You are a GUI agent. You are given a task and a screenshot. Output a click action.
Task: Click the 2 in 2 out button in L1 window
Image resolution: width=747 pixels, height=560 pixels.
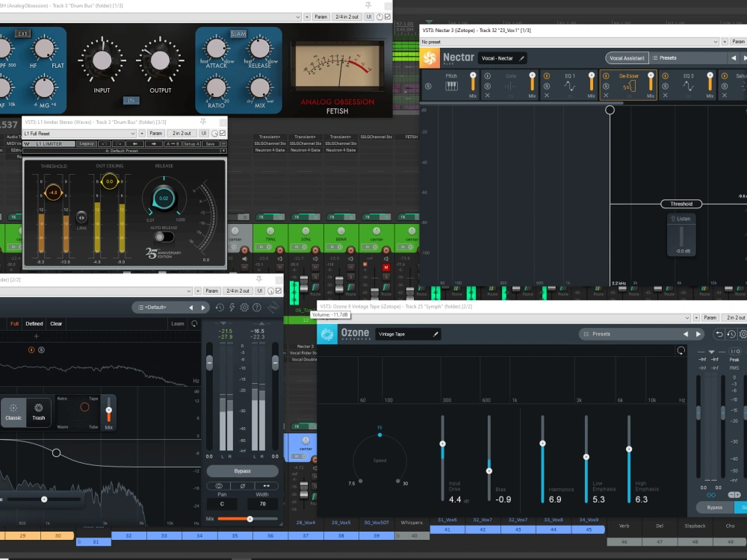pyautogui.click(x=182, y=134)
